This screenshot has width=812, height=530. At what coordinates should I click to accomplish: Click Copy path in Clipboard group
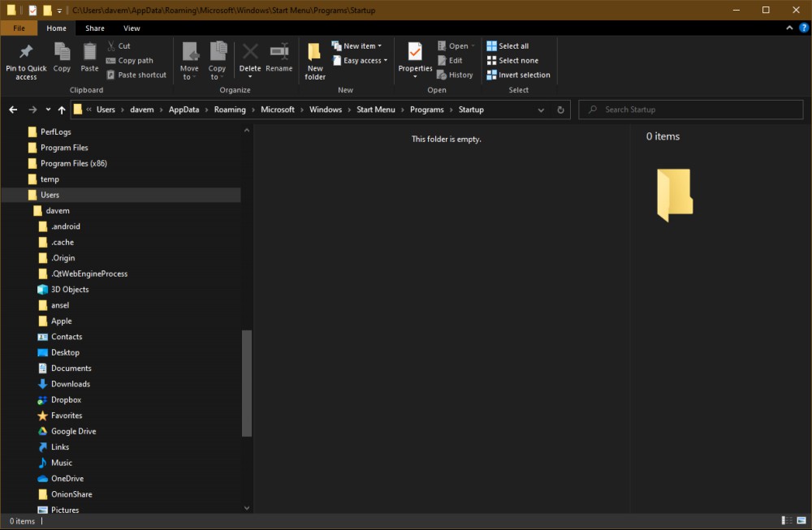tap(129, 61)
